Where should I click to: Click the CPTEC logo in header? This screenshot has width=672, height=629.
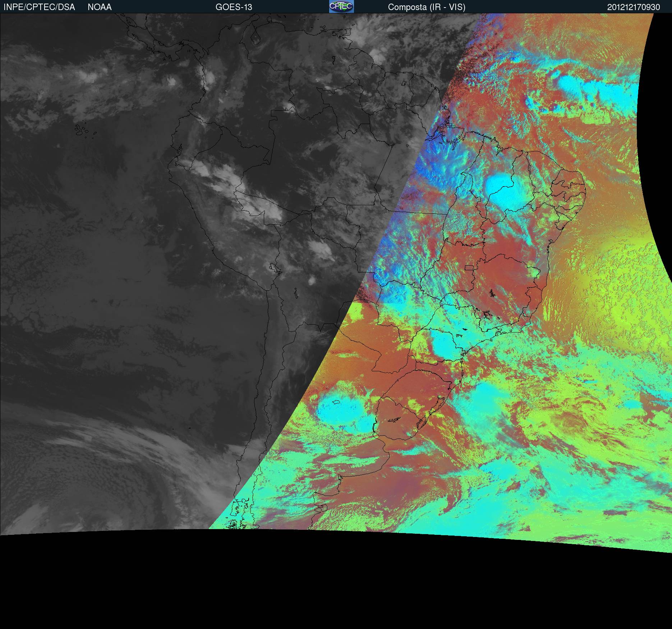[341, 6]
